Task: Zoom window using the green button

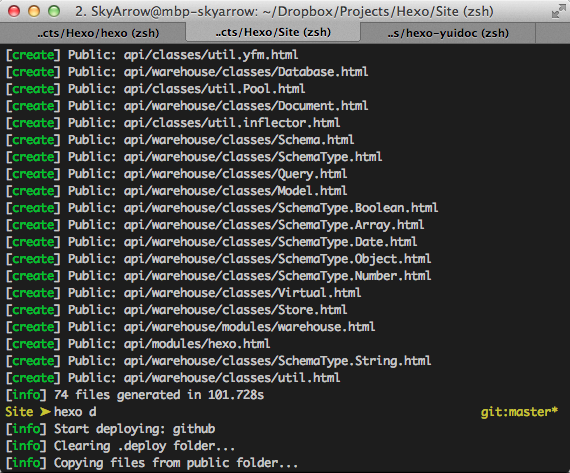Action: point(54,11)
